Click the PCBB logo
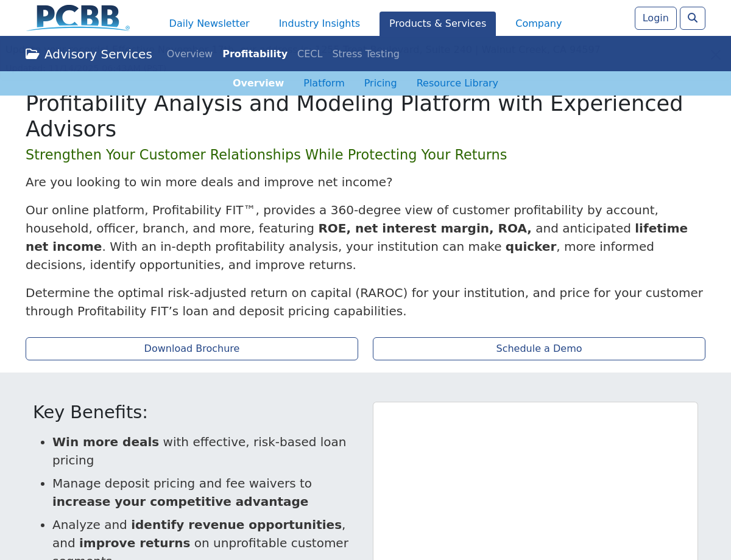 tap(78, 18)
